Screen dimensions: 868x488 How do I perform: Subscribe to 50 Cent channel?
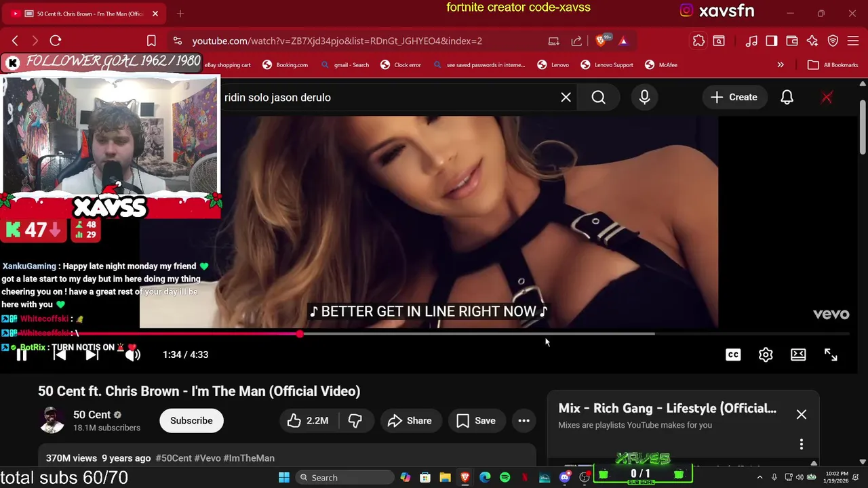tap(191, 421)
